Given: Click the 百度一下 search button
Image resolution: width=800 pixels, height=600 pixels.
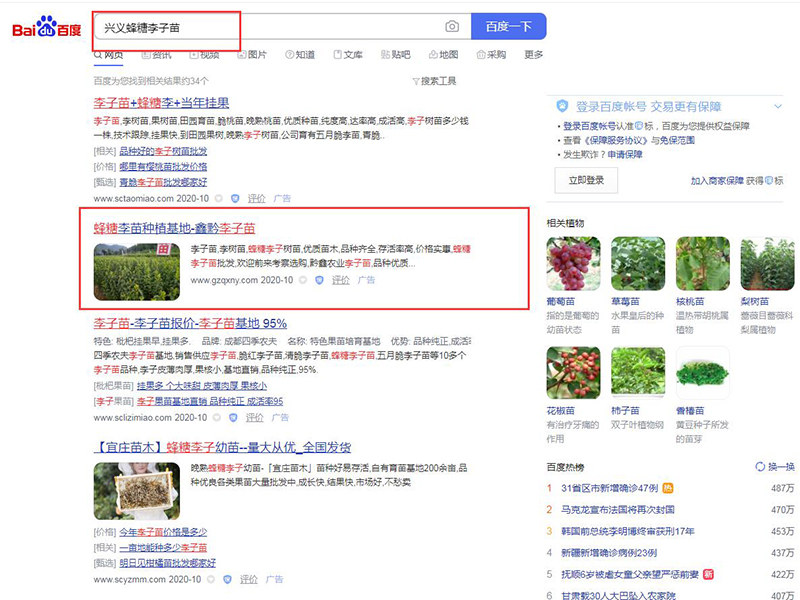Looking at the screenshot, I should 508,27.
